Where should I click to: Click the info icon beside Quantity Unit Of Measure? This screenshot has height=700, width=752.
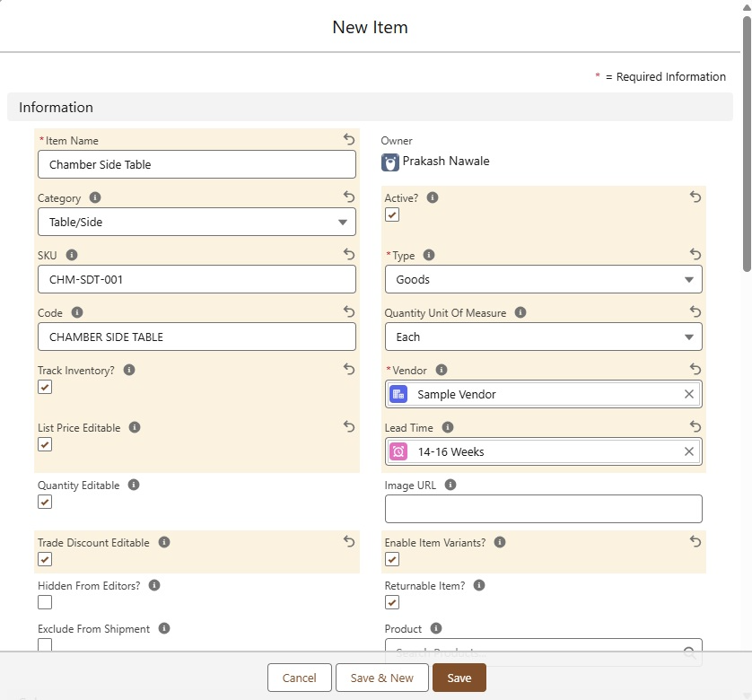click(x=520, y=313)
